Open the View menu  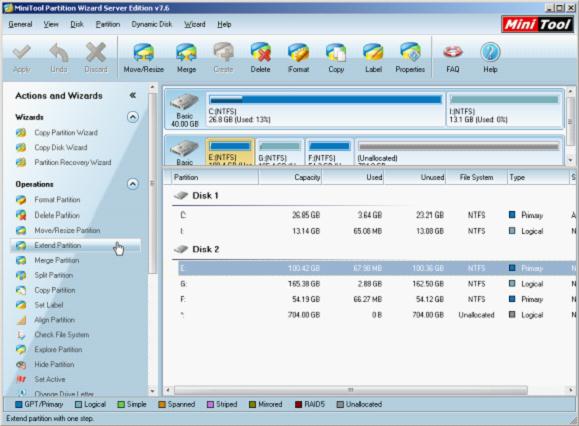pyautogui.click(x=51, y=24)
